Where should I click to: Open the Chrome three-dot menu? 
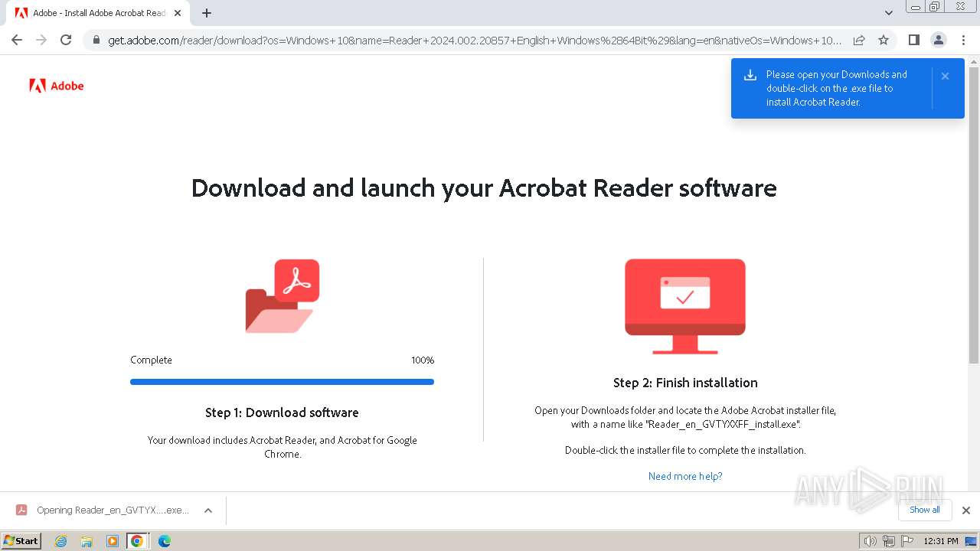click(963, 40)
